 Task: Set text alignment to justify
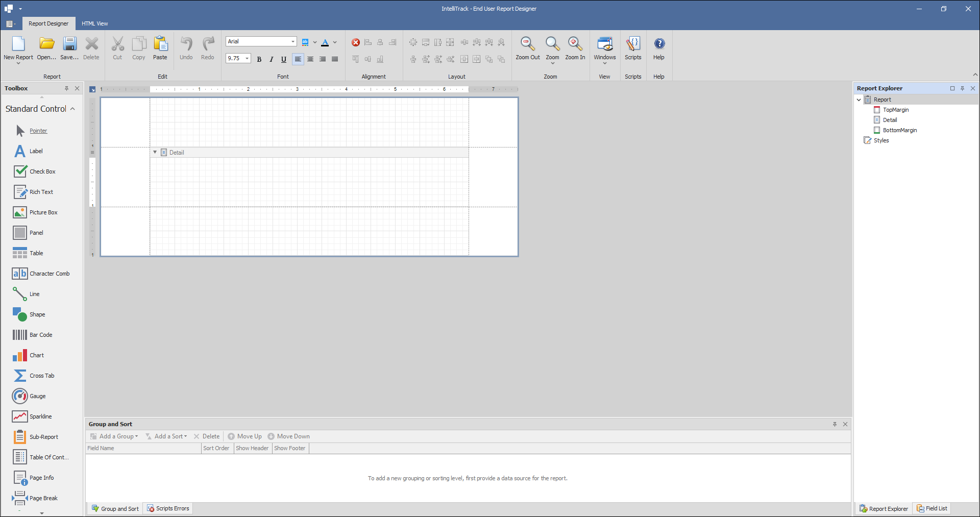(x=335, y=59)
